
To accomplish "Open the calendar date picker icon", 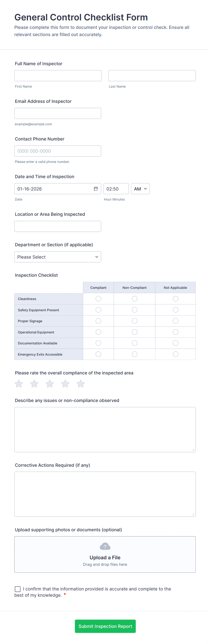I will click(x=96, y=189).
